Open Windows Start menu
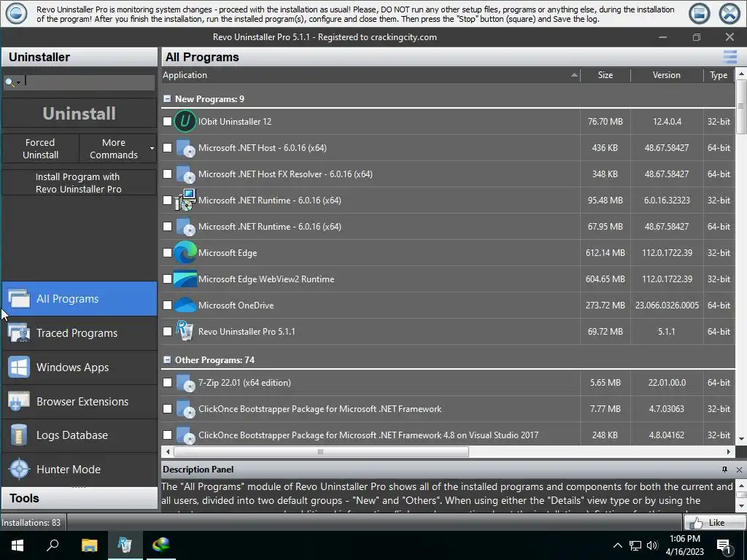747x560 pixels. point(18,545)
